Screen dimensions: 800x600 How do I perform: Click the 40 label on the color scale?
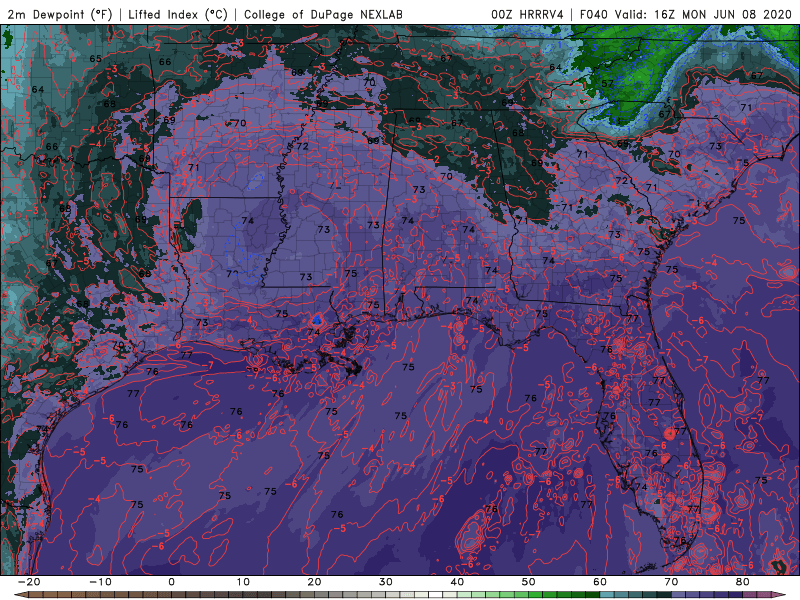tap(457, 582)
